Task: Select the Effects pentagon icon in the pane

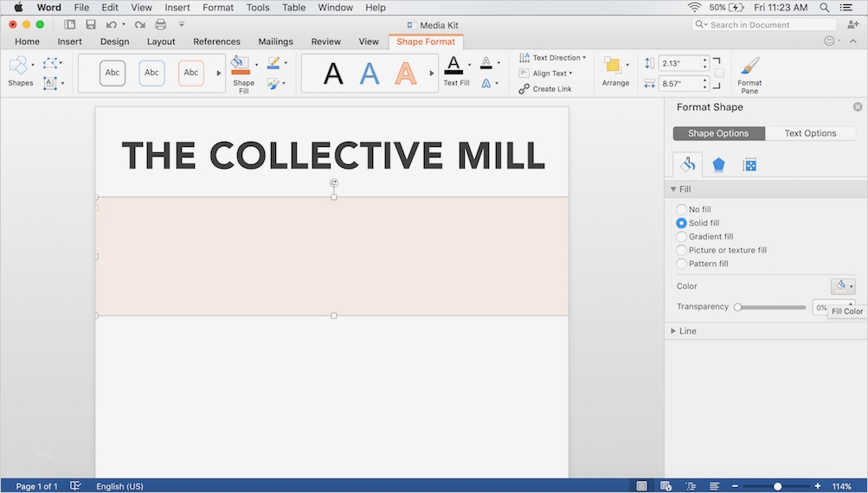Action: [x=718, y=164]
